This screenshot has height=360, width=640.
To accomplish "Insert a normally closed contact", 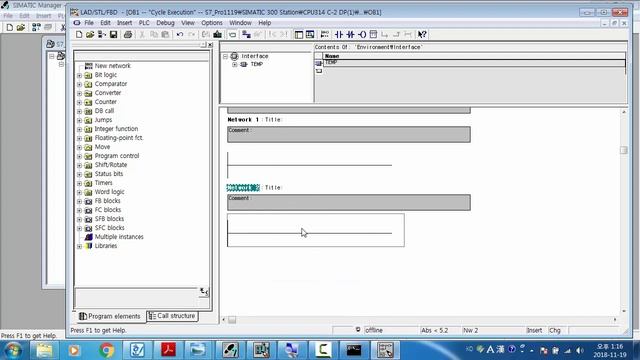I will coord(350,35).
